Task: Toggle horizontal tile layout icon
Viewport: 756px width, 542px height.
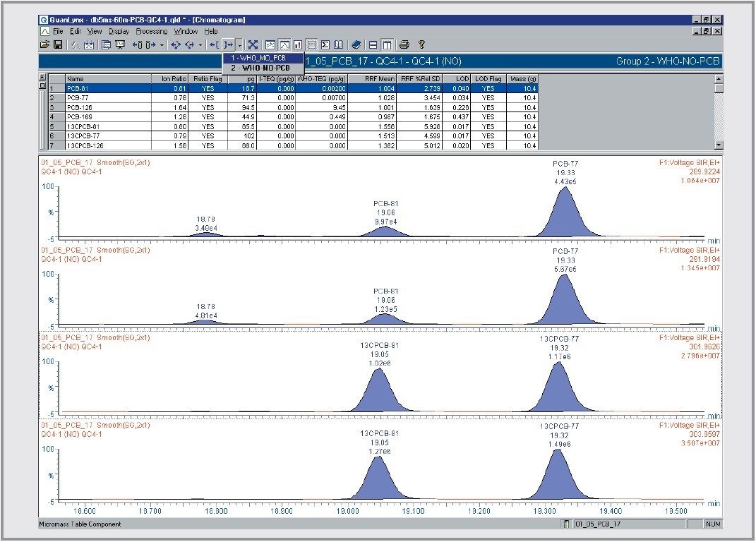Action: pyautogui.click(x=373, y=45)
